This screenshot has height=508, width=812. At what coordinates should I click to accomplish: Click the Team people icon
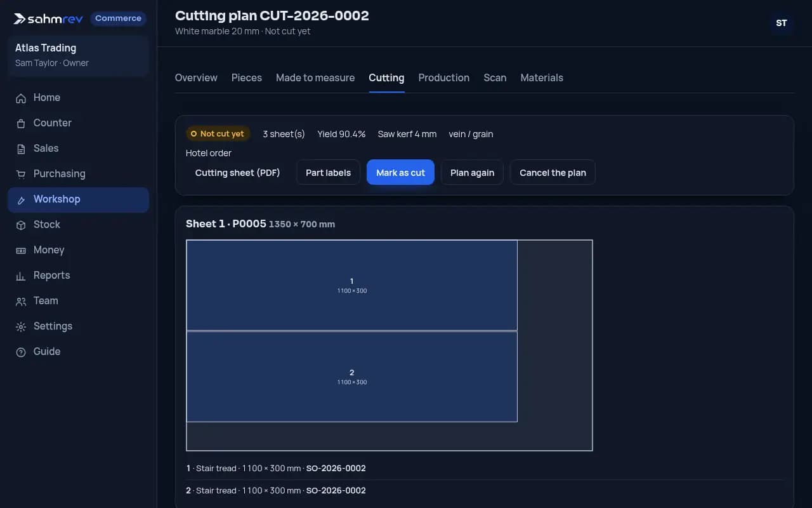(21, 301)
